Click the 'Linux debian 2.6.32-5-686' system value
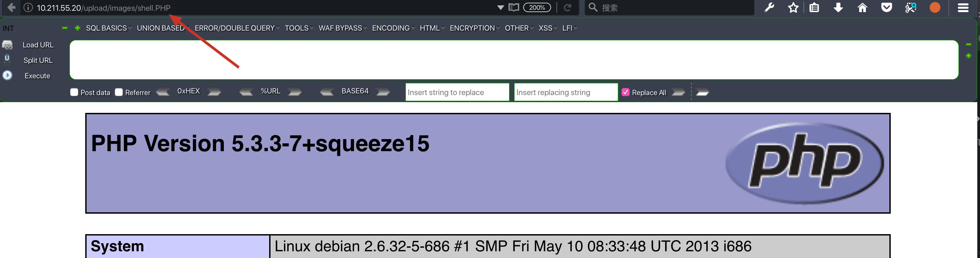The height and width of the screenshot is (258, 980). pos(513,246)
